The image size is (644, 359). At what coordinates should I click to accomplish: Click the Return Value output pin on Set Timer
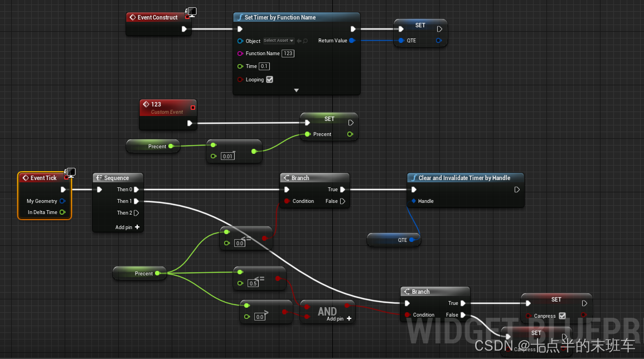point(351,40)
